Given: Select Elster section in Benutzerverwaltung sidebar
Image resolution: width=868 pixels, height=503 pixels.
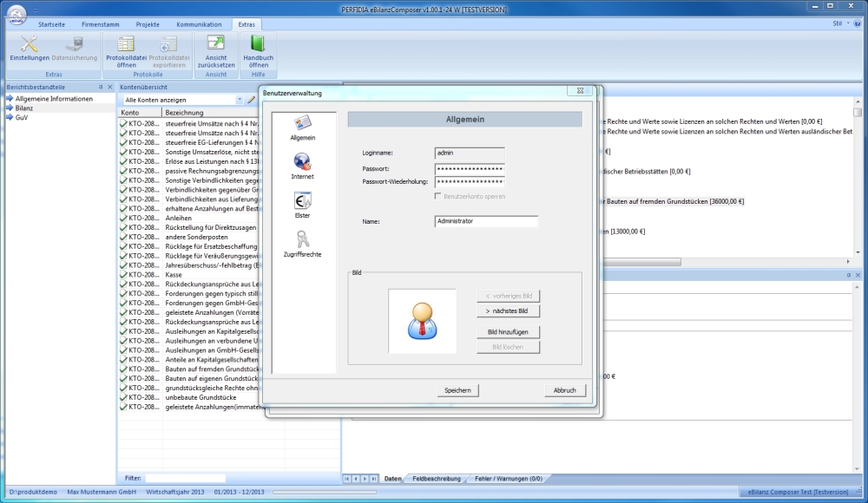Looking at the screenshot, I should point(302,206).
